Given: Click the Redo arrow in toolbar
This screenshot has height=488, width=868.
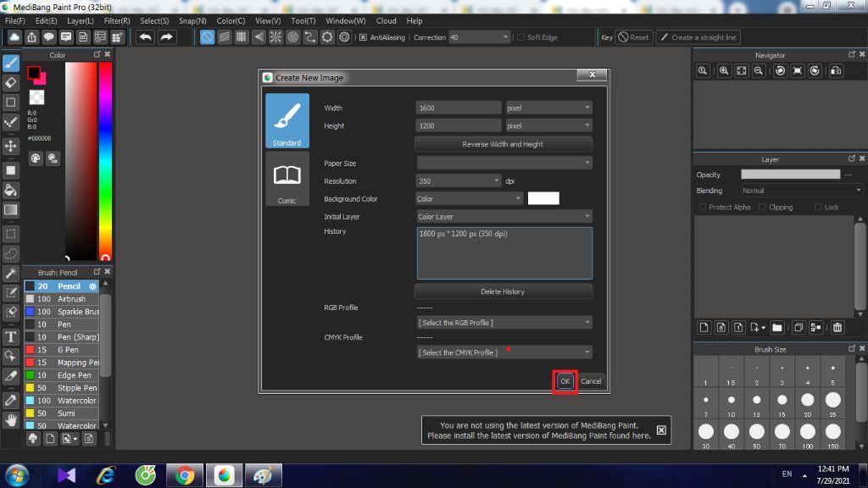Looking at the screenshot, I should (x=166, y=37).
